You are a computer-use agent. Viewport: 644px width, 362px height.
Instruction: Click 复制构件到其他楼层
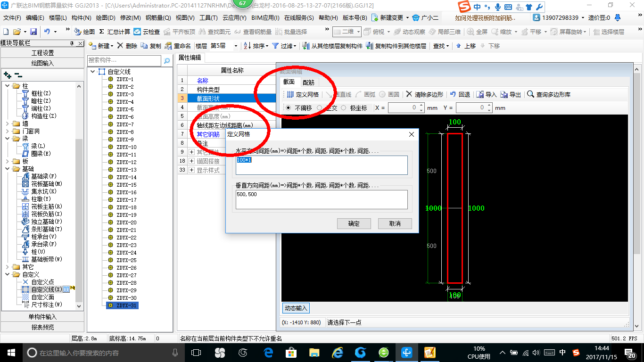[396, 46]
